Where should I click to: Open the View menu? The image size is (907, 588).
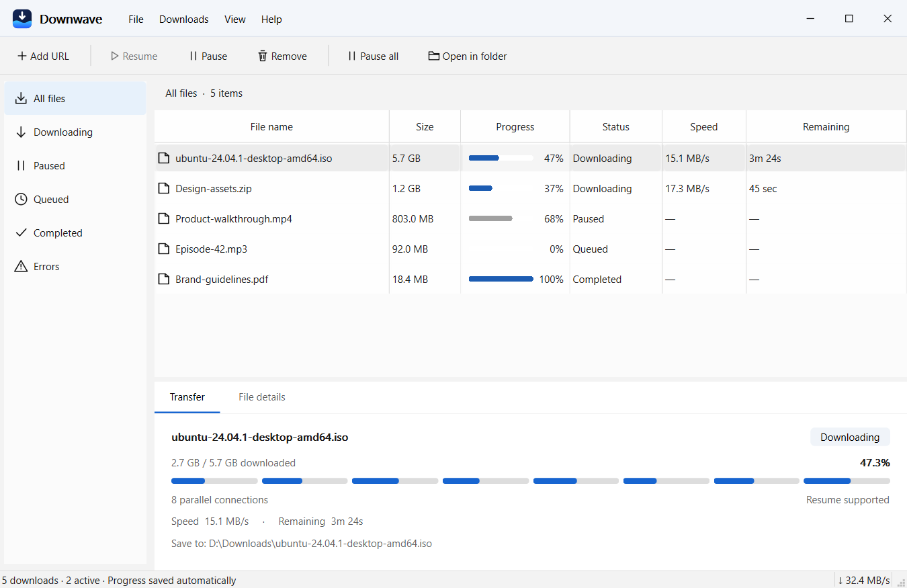pyautogui.click(x=235, y=19)
